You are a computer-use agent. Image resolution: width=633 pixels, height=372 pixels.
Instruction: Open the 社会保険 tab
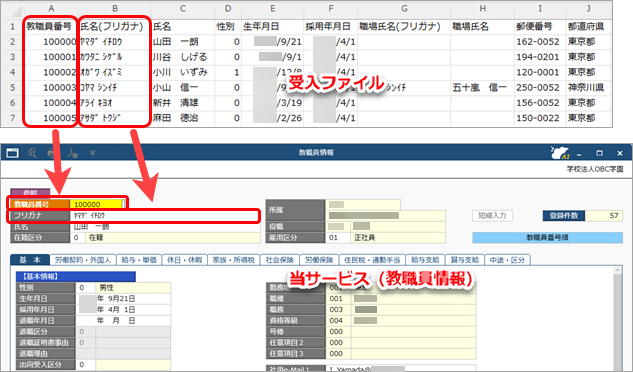click(x=279, y=260)
